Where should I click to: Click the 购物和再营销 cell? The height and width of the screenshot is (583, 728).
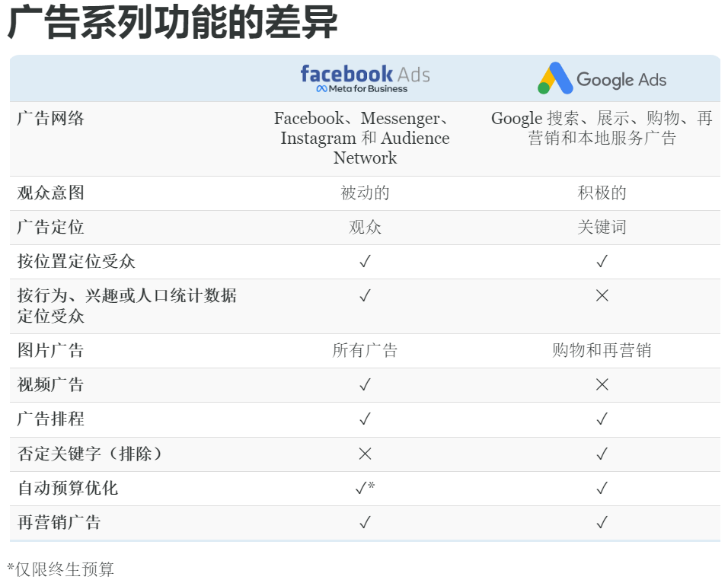point(602,350)
